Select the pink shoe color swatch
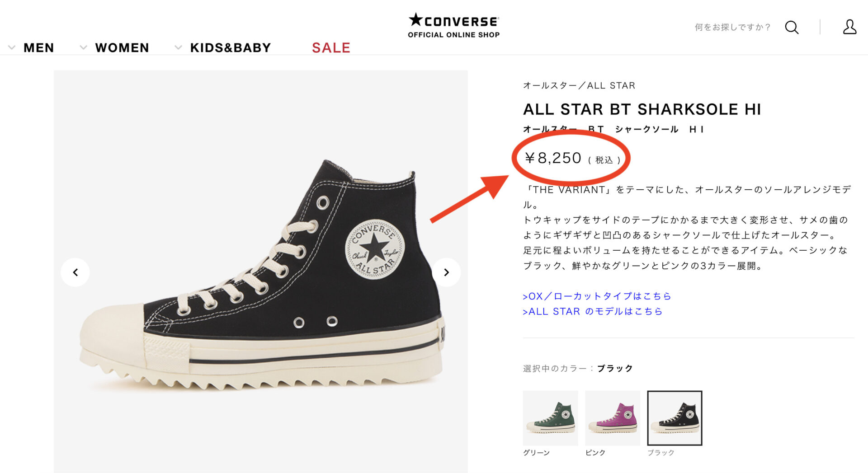 [x=613, y=418]
